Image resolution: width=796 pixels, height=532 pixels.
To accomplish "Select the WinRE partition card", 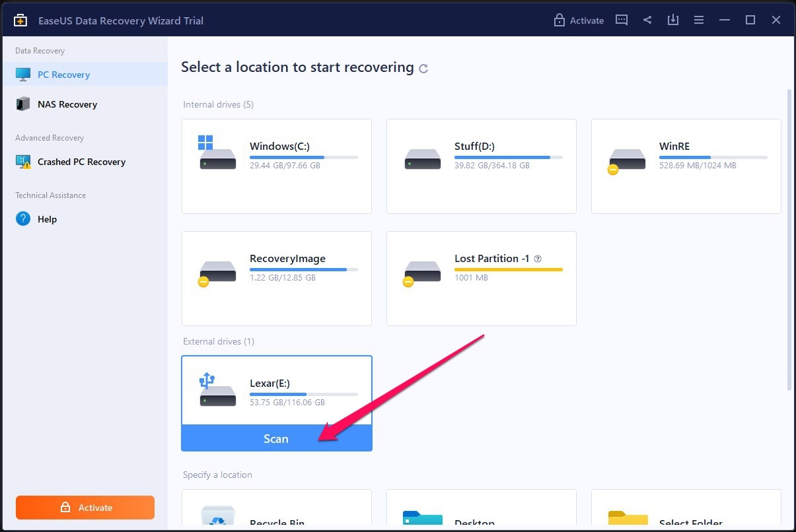I will click(x=686, y=166).
